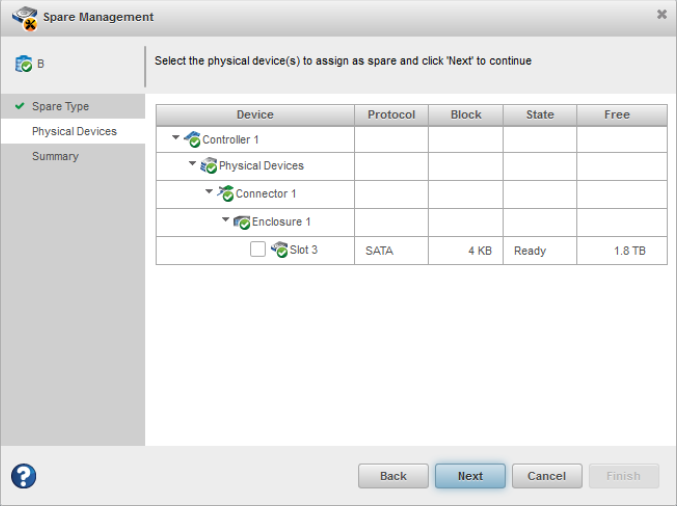Select the Physical Devices step
Screen dimensions: 677x506
(x=74, y=131)
